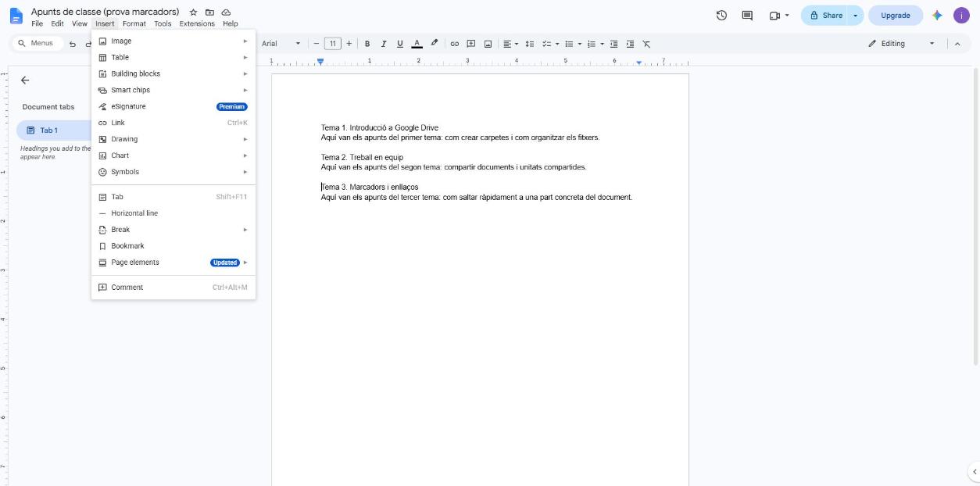Insert image from toolbar icon
This screenshot has height=486, width=980.
488,44
